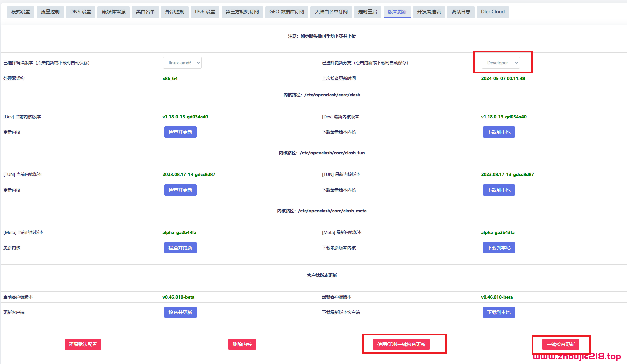Switch to the GEO 数据库订阅 tab
Screen dimensions: 627x364
[x=287, y=12]
